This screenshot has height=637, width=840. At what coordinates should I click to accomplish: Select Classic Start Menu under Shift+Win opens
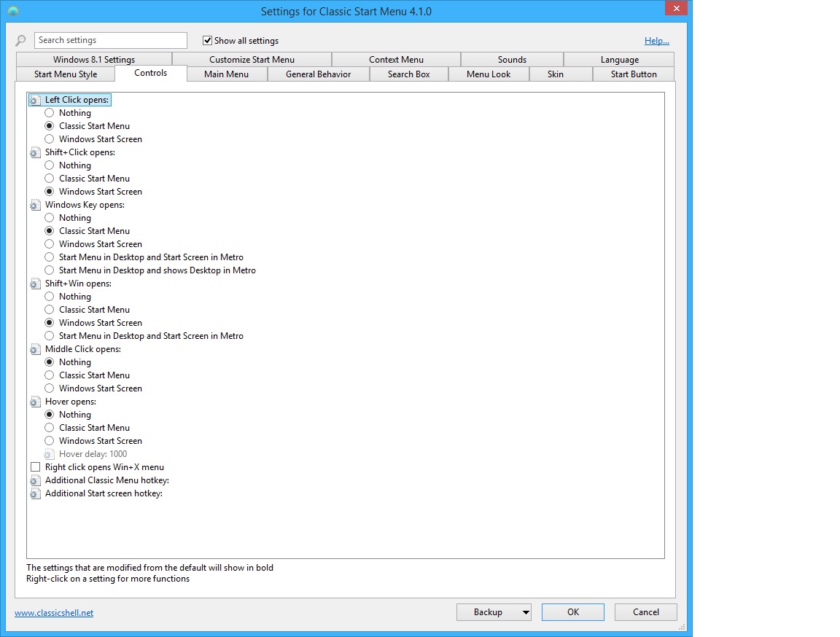point(50,310)
